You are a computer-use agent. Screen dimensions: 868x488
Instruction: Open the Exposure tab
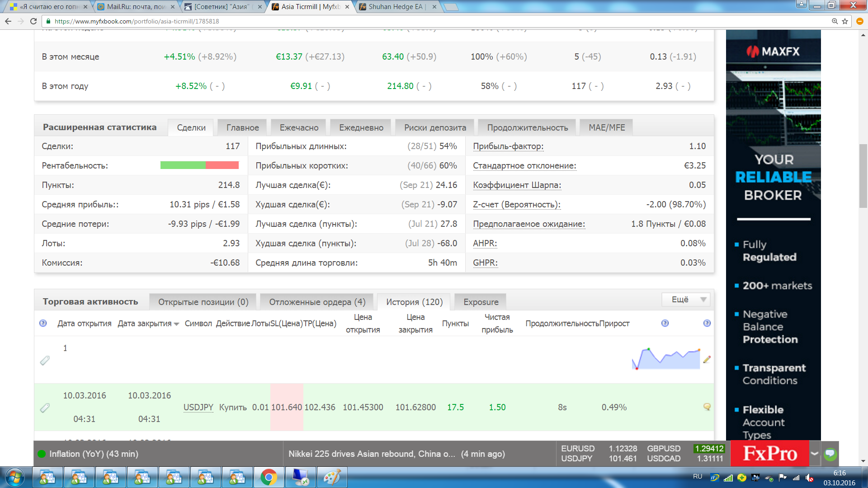point(481,302)
